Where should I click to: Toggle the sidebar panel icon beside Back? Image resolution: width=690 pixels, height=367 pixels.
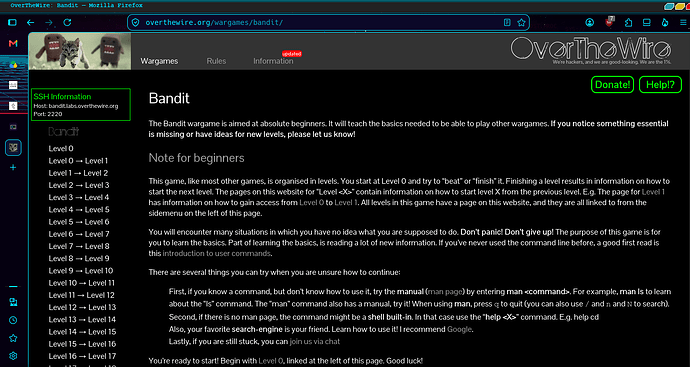12,22
